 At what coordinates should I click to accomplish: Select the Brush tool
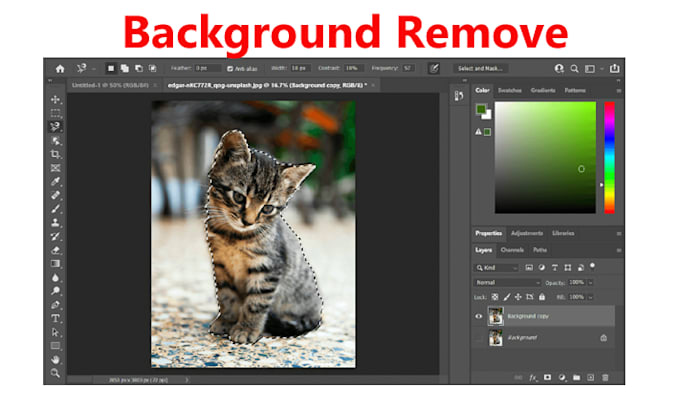[55, 209]
